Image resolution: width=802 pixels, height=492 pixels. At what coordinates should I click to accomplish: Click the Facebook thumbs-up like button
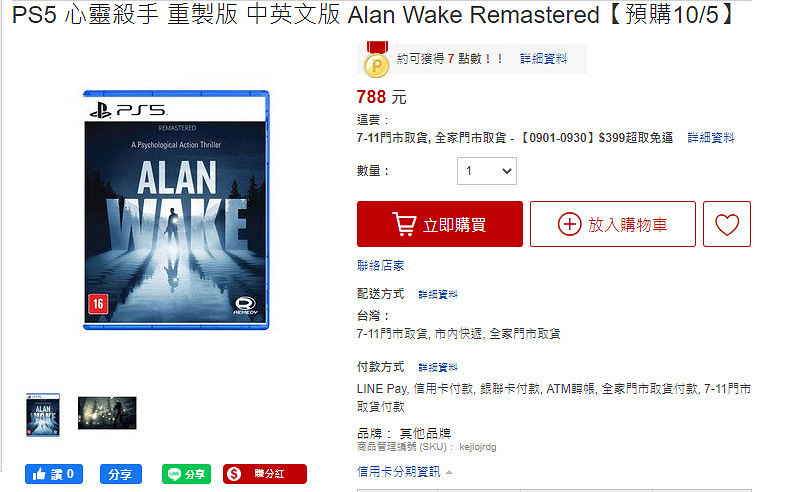click(54, 474)
